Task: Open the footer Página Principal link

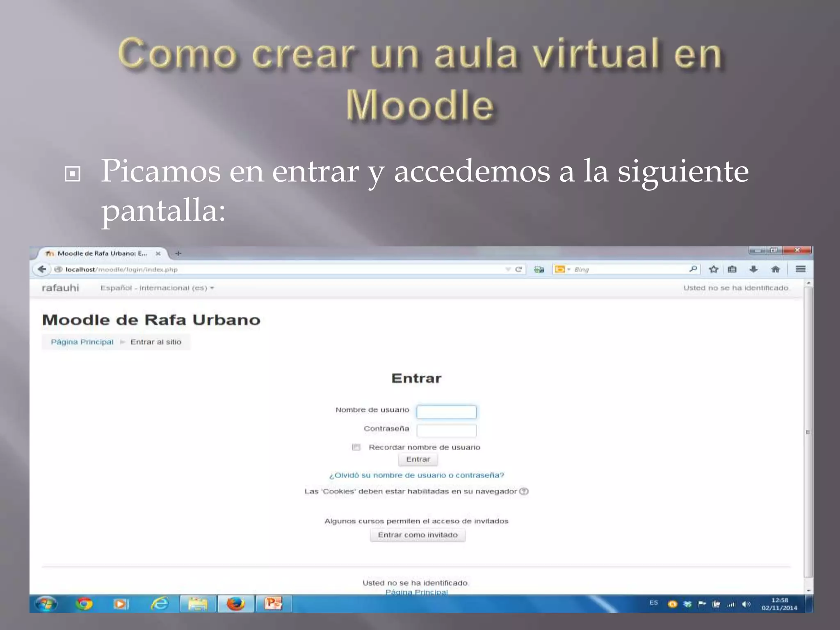Action: [416, 592]
